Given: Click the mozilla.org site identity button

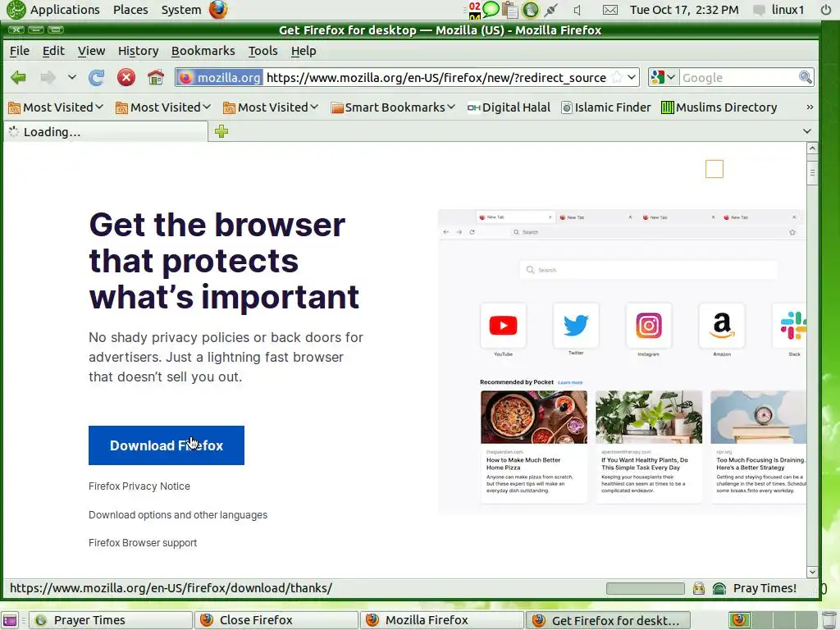Looking at the screenshot, I should tap(219, 78).
